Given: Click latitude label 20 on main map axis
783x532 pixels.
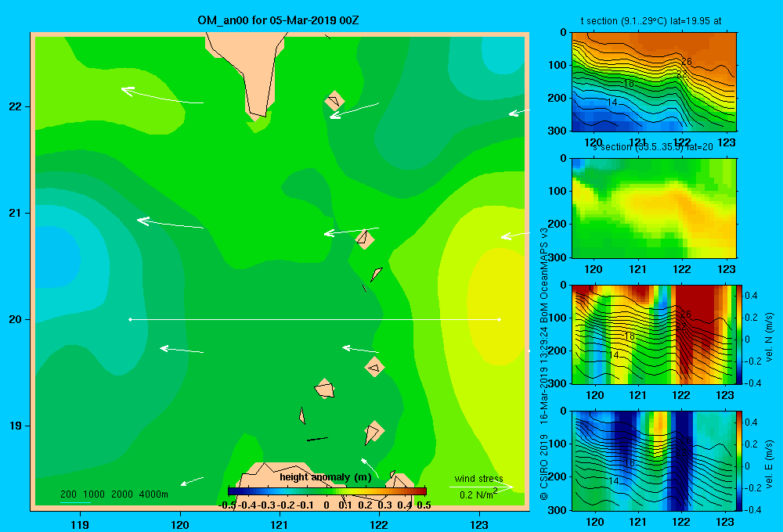Looking at the screenshot, I should point(16,319).
